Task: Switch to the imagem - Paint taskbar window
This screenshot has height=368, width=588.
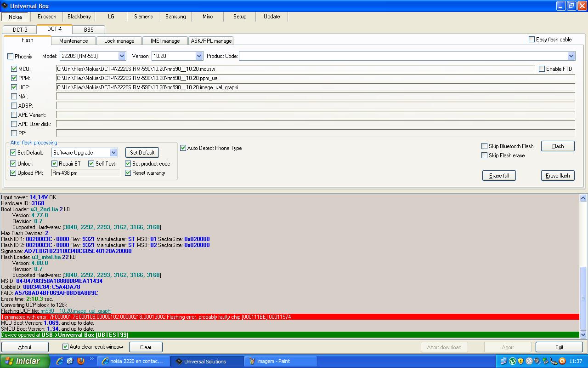Action: pos(280,361)
